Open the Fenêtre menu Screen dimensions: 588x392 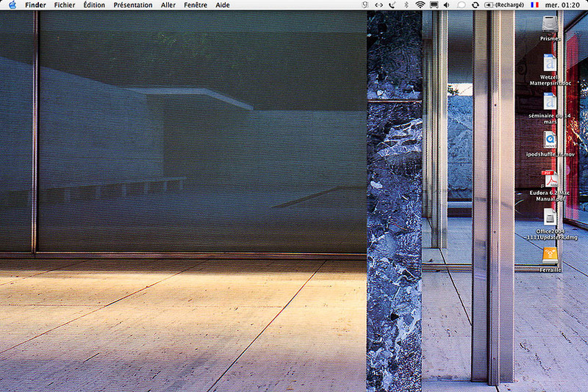196,5
